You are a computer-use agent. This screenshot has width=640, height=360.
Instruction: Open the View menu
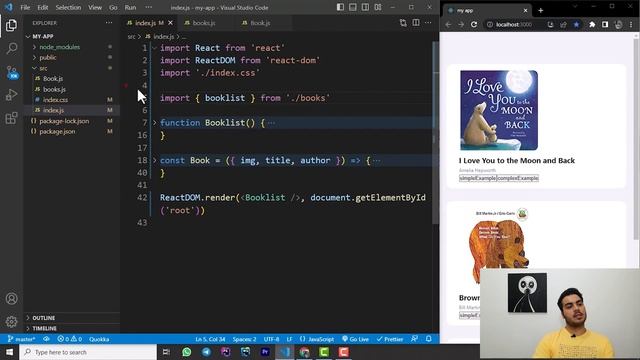(x=95, y=7)
